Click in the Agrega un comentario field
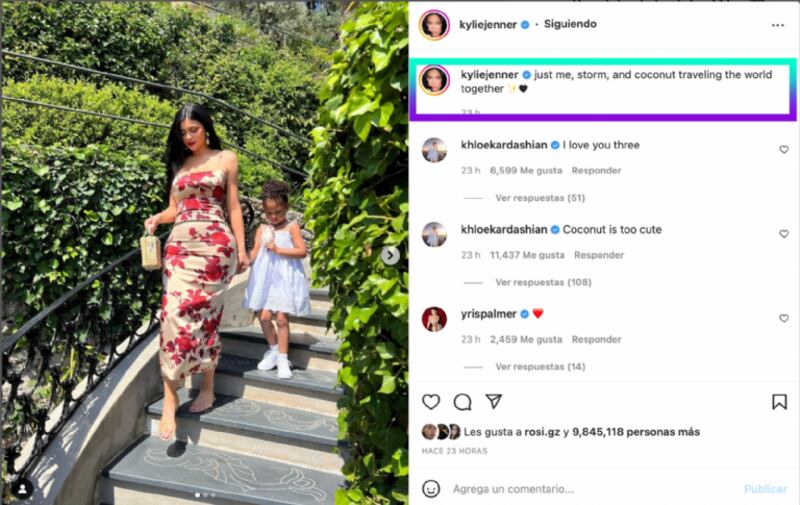The width and height of the screenshot is (800, 505). click(592, 489)
